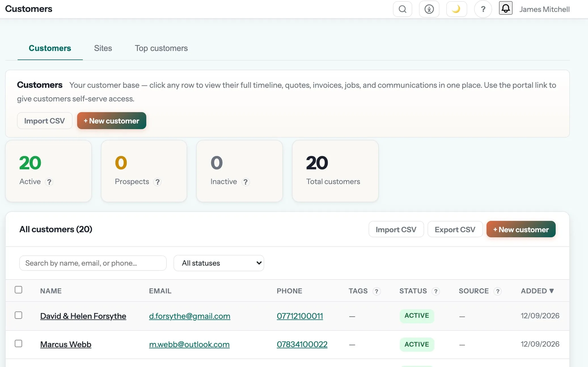
Task: Toggle dark mode moon icon
Action: click(x=456, y=9)
